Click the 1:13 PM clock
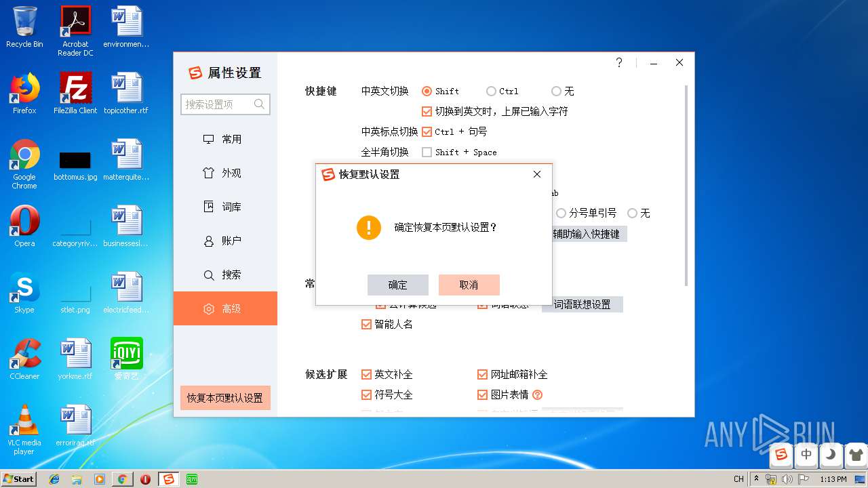This screenshot has height=488, width=868. tap(833, 479)
